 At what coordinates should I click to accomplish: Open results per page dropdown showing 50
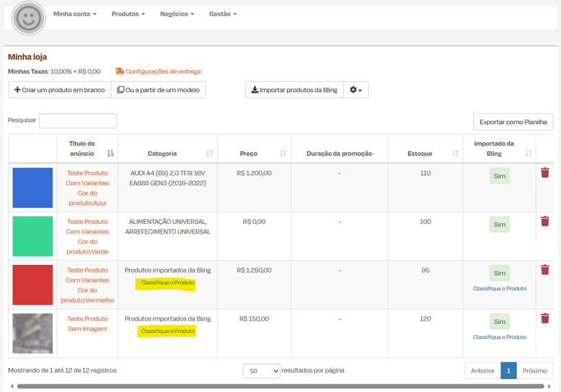tap(261, 371)
